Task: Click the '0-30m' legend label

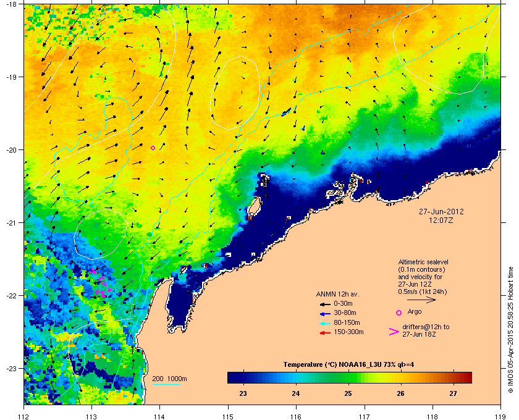Action: click(343, 303)
